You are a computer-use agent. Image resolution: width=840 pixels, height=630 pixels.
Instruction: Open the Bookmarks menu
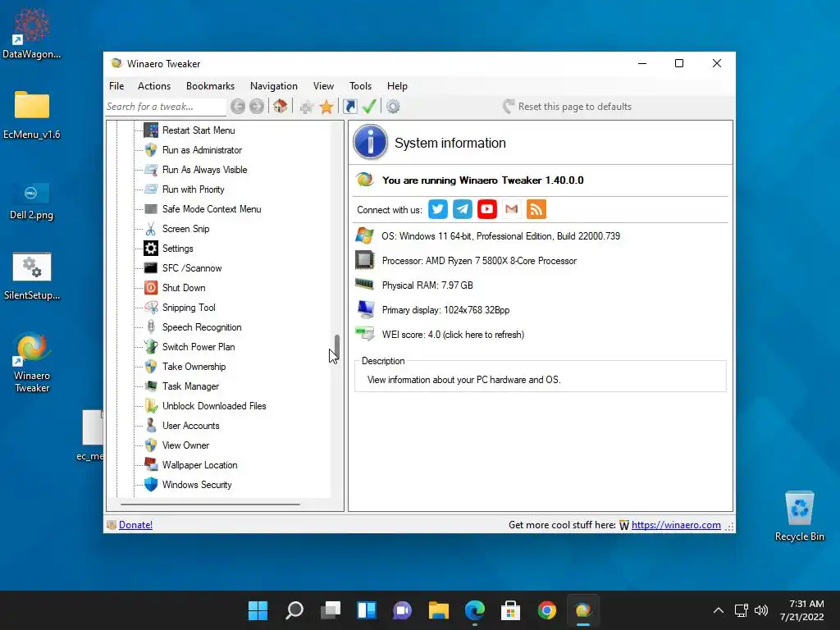coord(210,85)
